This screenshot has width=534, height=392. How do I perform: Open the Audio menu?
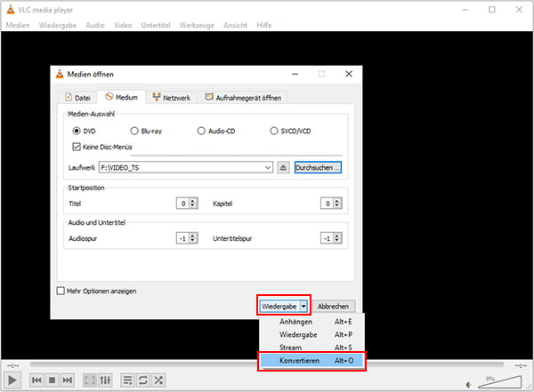coord(95,25)
